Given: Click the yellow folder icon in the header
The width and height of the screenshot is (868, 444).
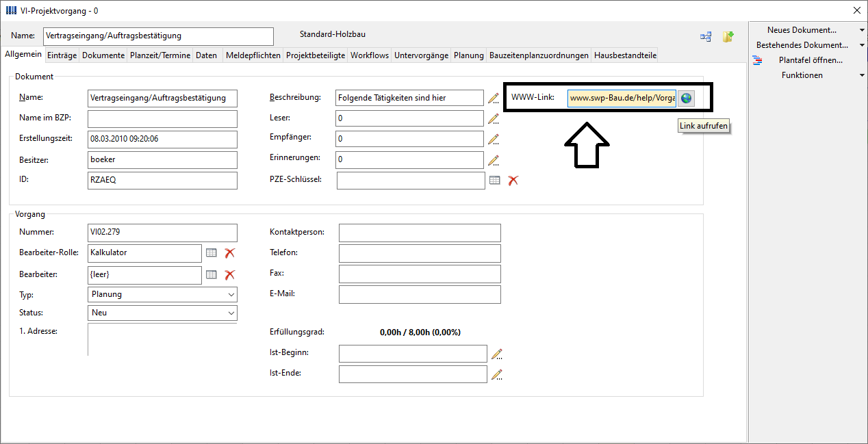Looking at the screenshot, I should pos(728,37).
